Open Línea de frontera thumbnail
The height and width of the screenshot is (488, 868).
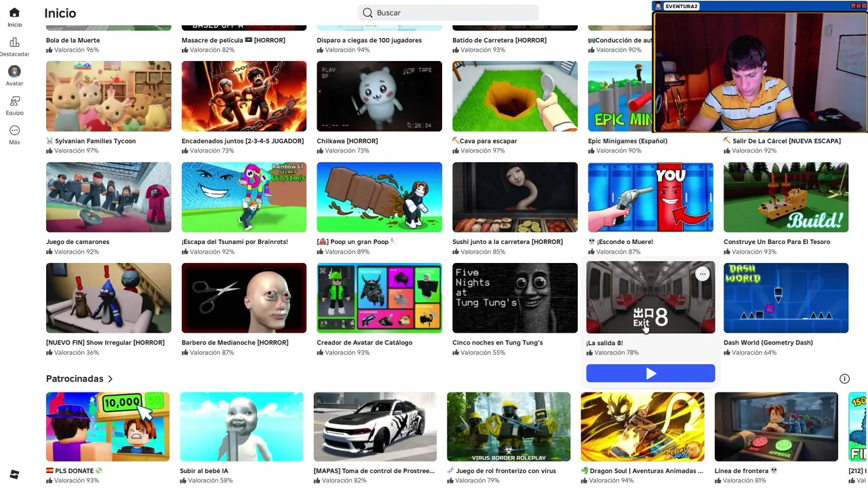[x=776, y=427]
